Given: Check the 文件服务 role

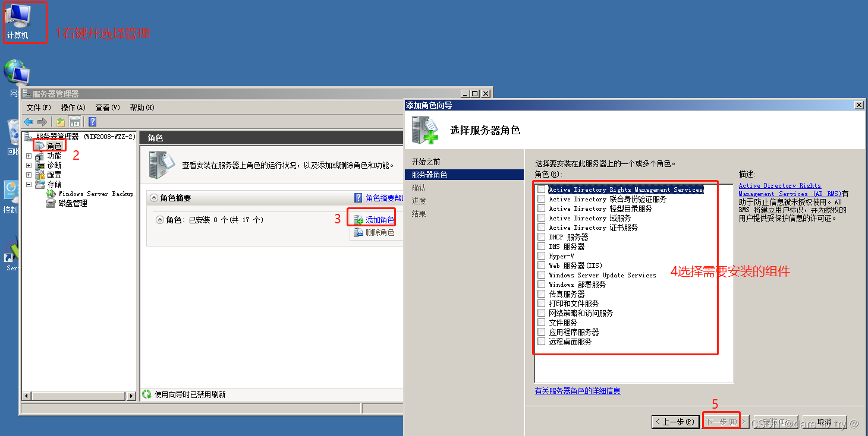Looking at the screenshot, I should [541, 323].
